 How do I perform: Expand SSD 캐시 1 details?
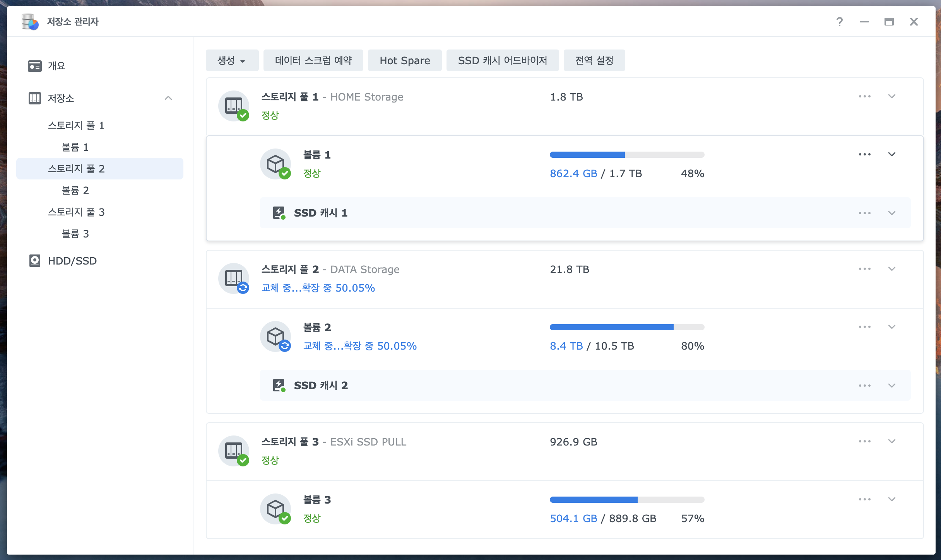point(892,213)
